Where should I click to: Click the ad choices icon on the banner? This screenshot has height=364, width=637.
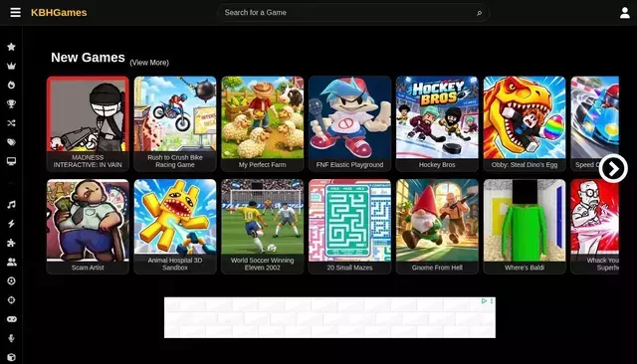(484, 301)
